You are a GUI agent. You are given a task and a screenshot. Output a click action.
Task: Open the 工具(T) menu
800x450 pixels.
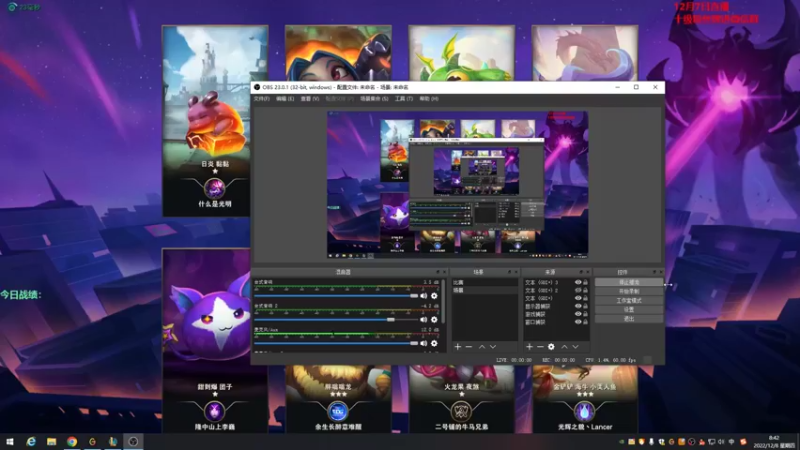click(x=403, y=98)
